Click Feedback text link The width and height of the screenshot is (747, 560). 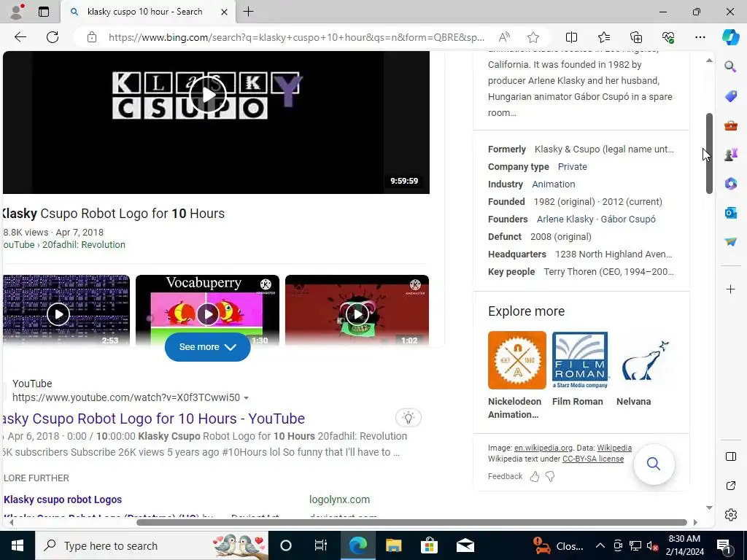(505, 476)
